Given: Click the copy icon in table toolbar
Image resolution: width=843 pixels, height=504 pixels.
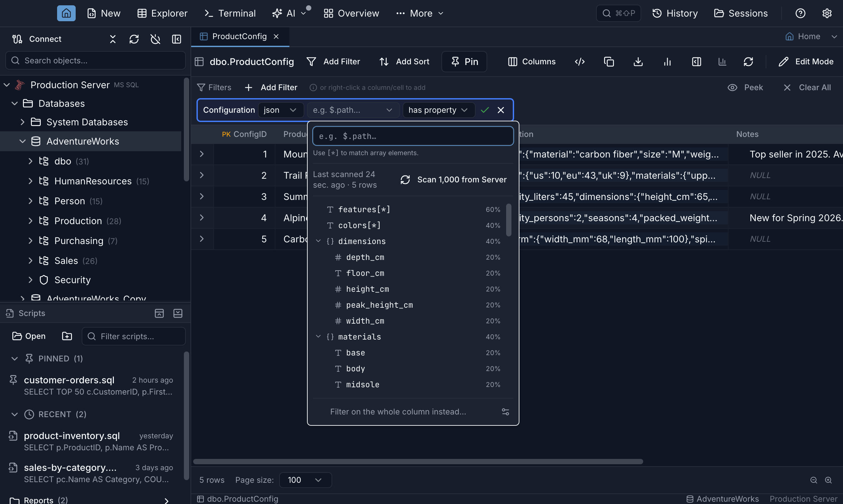Looking at the screenshot, I should click(609, 61).
